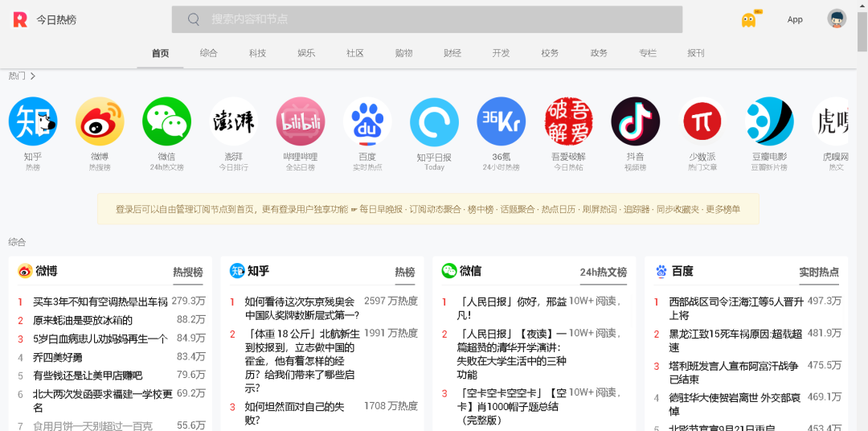The width and height of the screenshot is (868, 431).
Task: Open 黑龙江致15死车祸原因 headline
Action: coord(735,341)
